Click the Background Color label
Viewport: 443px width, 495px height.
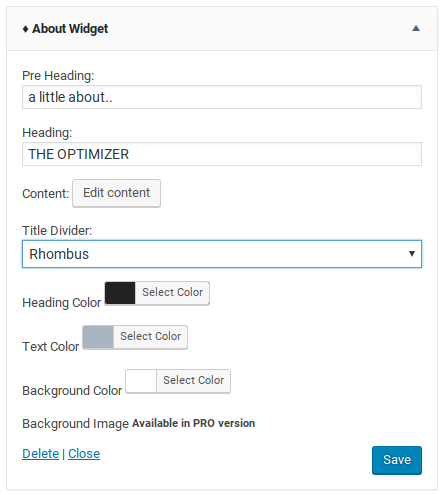coord(72,391)
